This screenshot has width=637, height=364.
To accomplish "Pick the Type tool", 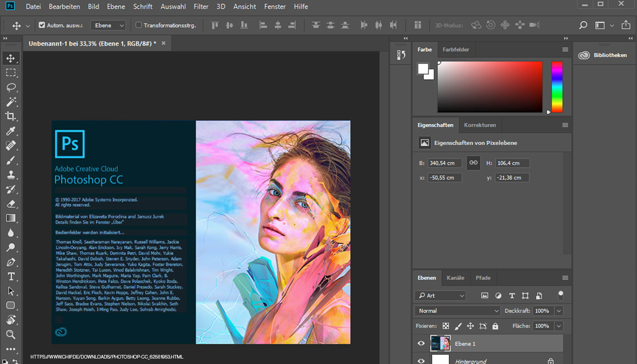I will tap(11, 276).
